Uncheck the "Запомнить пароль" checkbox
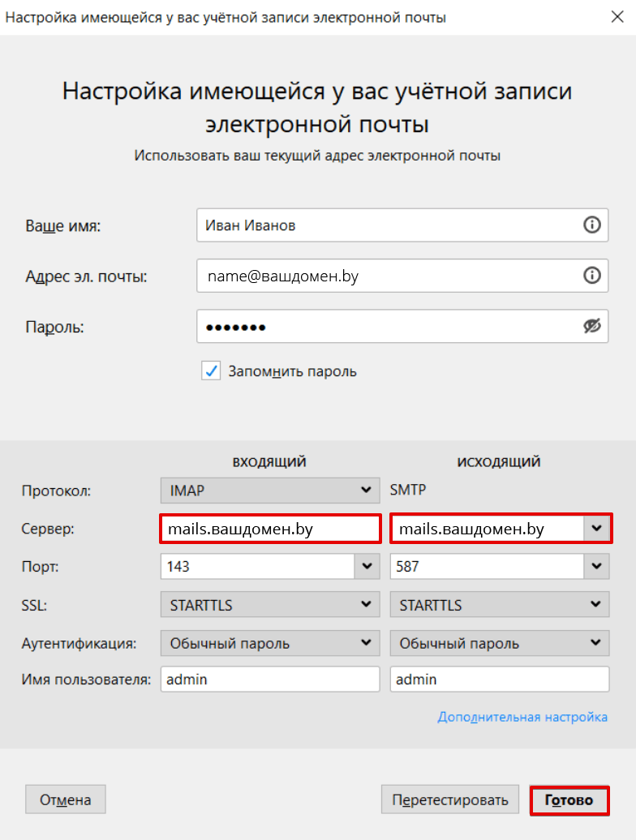Screen dimensions: 636x840 click(211, 371)
